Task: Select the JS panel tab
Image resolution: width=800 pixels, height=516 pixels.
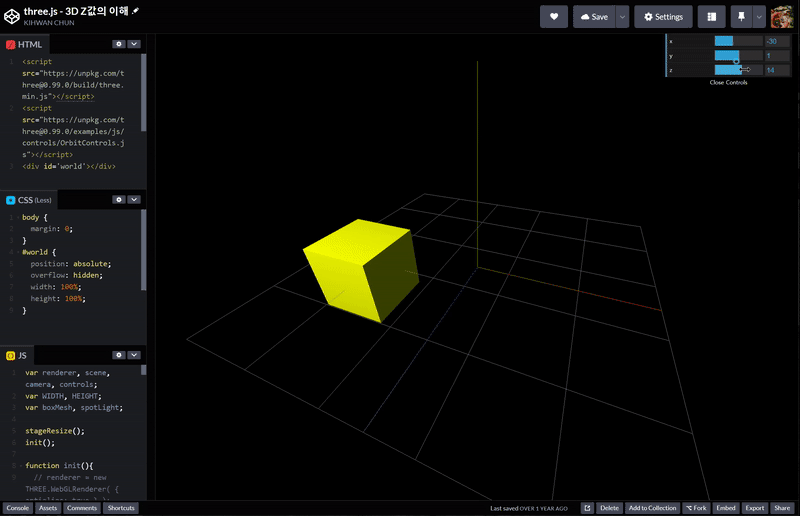Action: [17, 355]
